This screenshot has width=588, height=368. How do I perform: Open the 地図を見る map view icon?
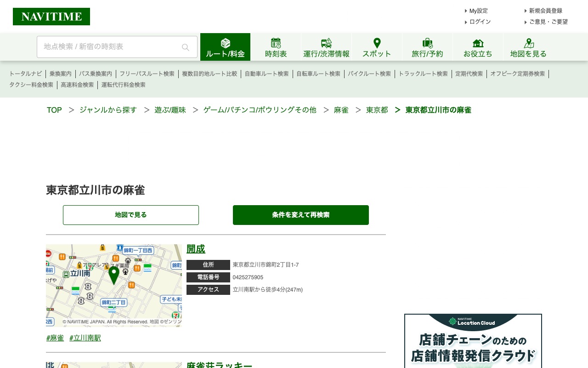528,43
